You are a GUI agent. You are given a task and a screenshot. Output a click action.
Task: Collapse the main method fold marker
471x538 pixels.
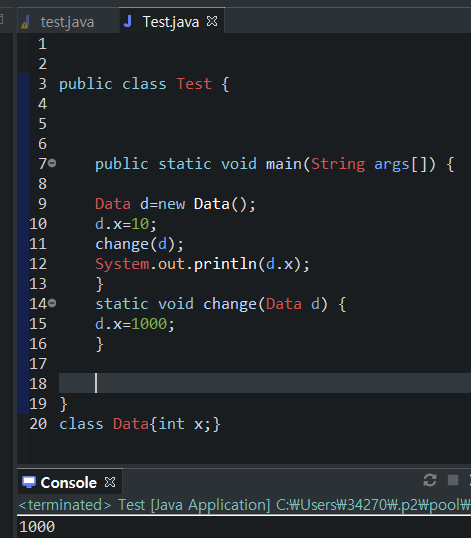coord(52,163)
